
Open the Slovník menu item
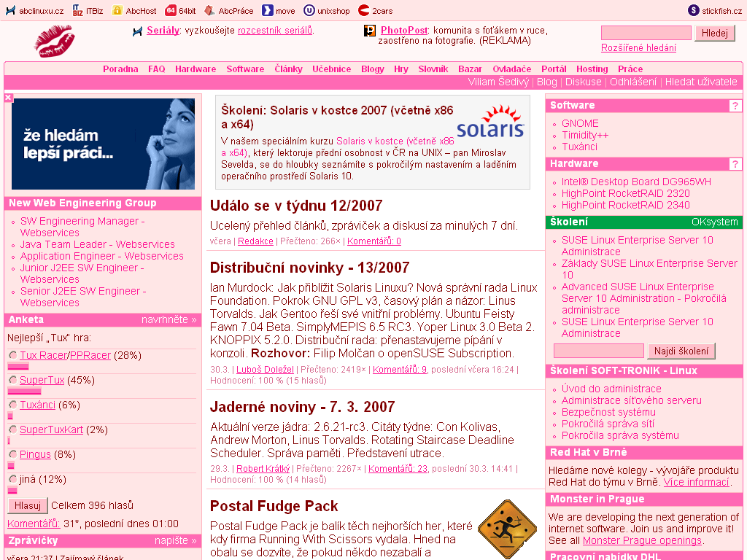(x=433, y=69)
